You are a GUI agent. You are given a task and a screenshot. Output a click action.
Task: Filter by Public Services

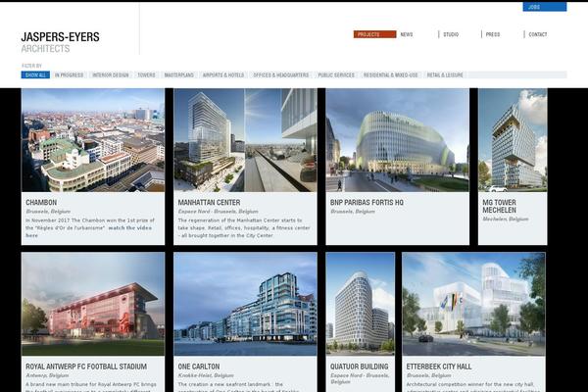click(x=336, y=75)
